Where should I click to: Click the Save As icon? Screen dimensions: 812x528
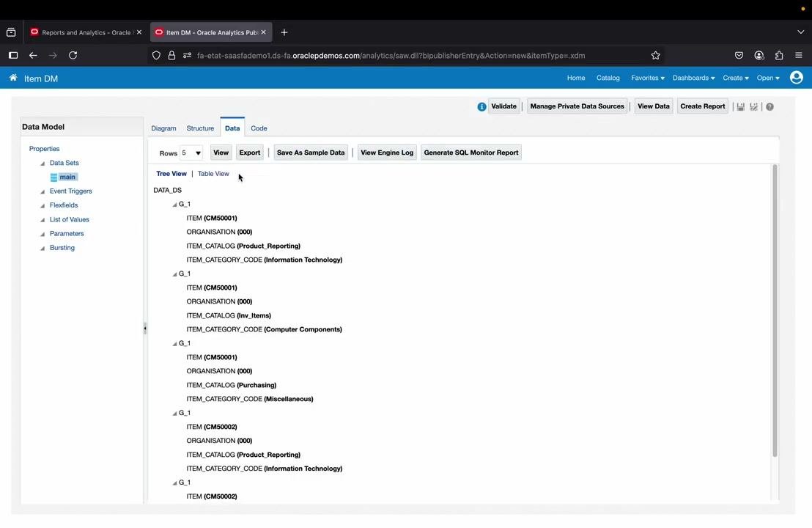pyautogui.click(x=753, y=107)
